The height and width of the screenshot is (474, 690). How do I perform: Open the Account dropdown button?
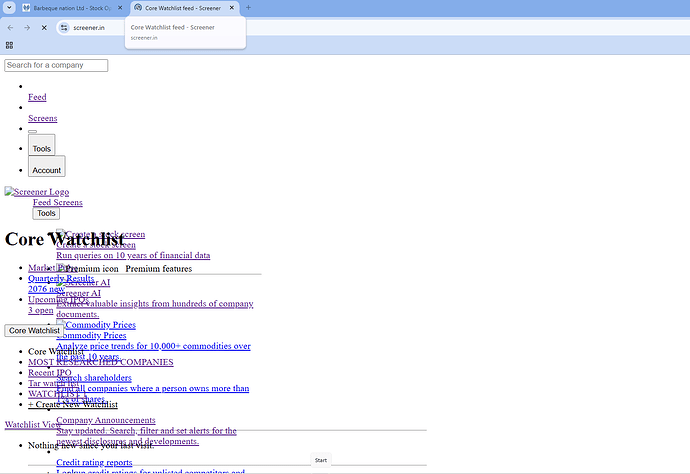(x=46, y=169)
